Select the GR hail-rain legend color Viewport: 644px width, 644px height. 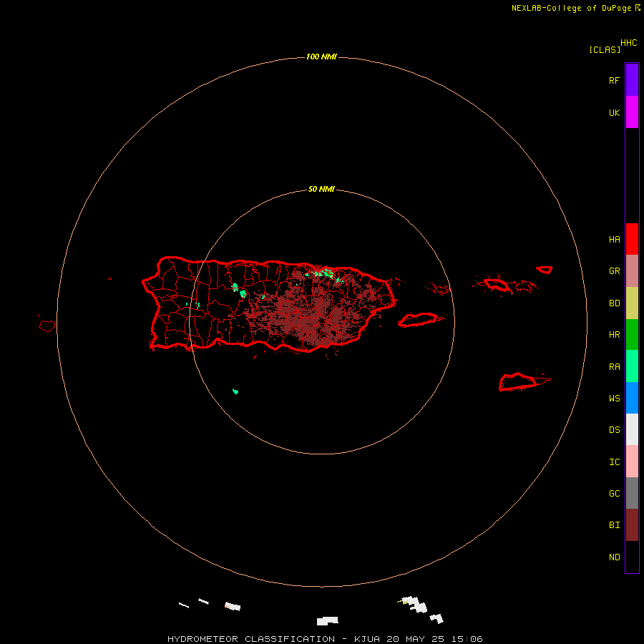[x=632, y=271]
